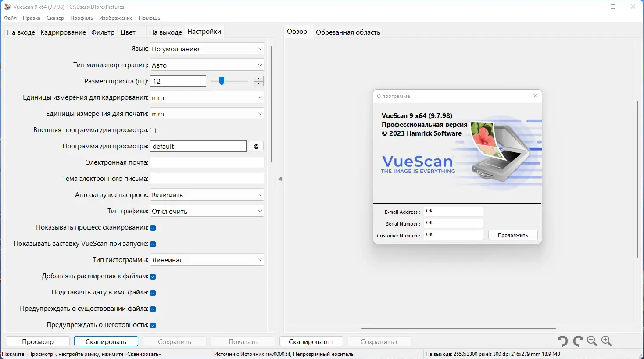Viewport: 644px width, 359px height.
Task: Click the email address input field
Action: pos(207,162)
